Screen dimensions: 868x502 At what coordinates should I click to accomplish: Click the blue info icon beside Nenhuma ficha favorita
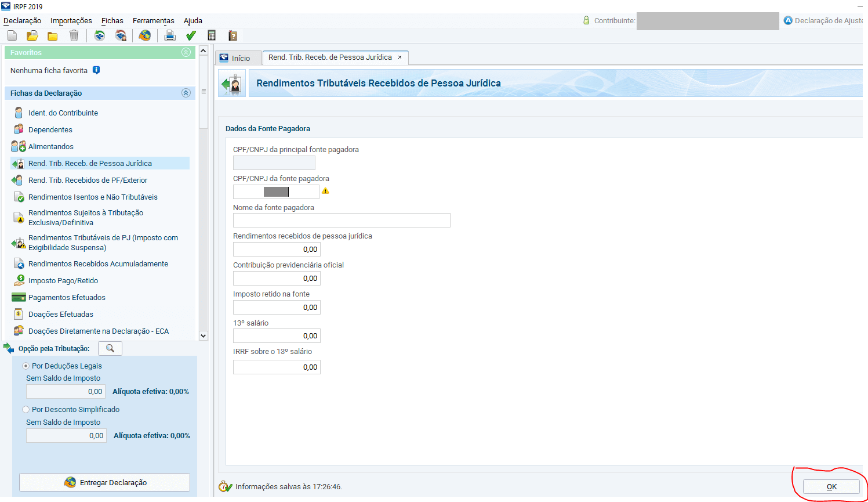(96, 70)
